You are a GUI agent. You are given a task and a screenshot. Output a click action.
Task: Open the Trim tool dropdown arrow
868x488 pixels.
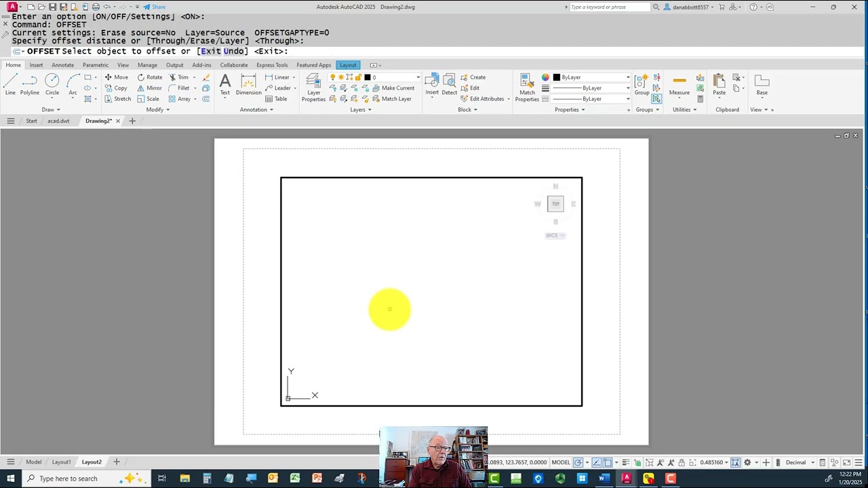click(x=194, y=77)
